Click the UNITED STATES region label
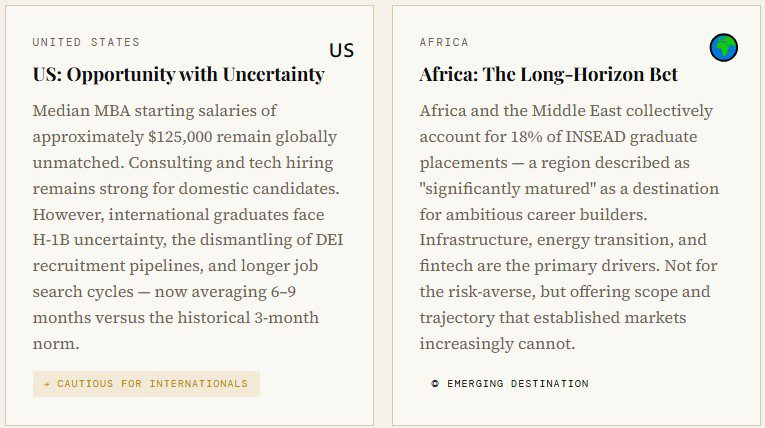This screenshot has height=428, width=765. (x=86, y=43)
